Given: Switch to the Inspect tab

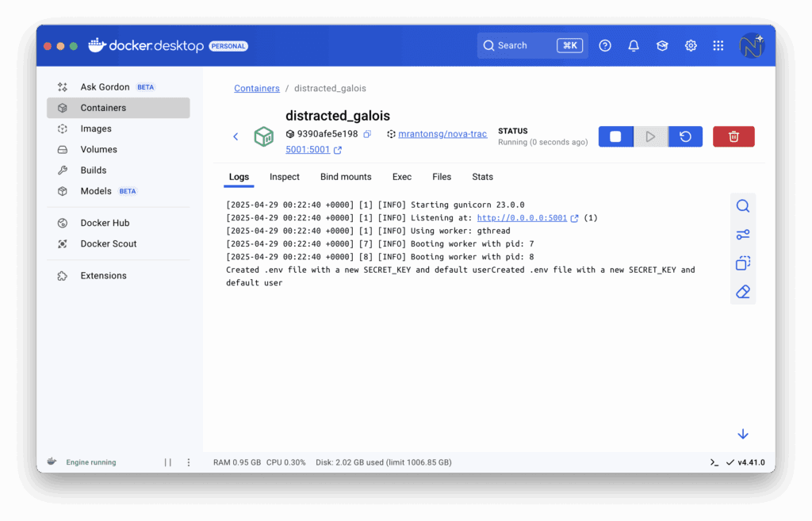Looking at the screenshot, I should pos(285,177).
